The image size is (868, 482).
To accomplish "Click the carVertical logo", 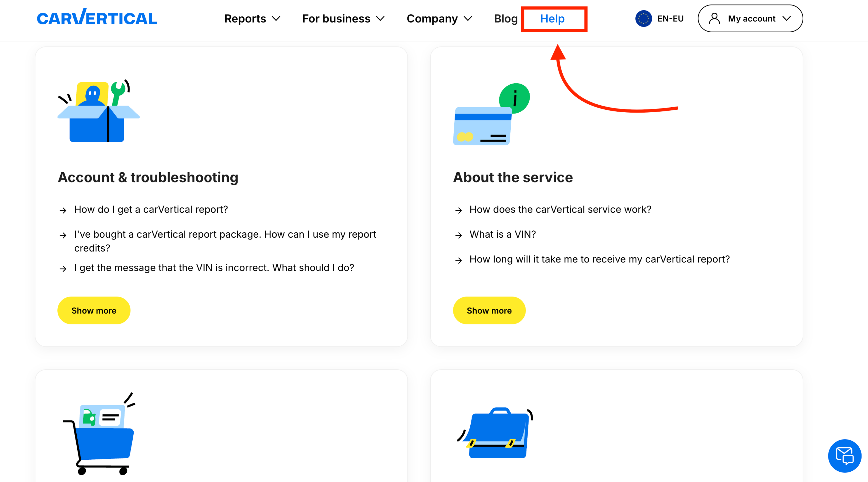I will tap(97, 18).
